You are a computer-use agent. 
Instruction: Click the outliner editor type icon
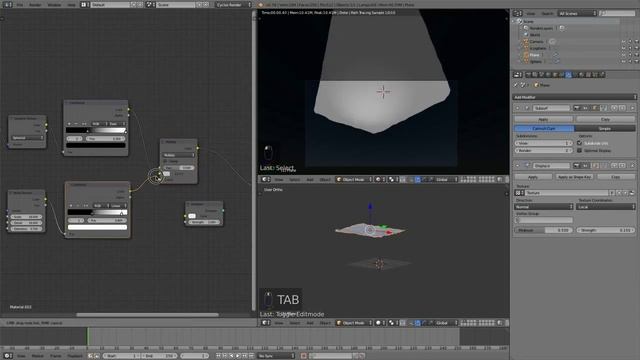click(x=517, y=13)
